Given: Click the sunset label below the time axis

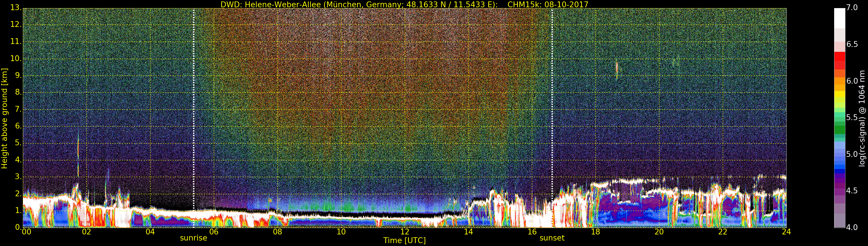Looking at the screenshot, I should 551,238.
